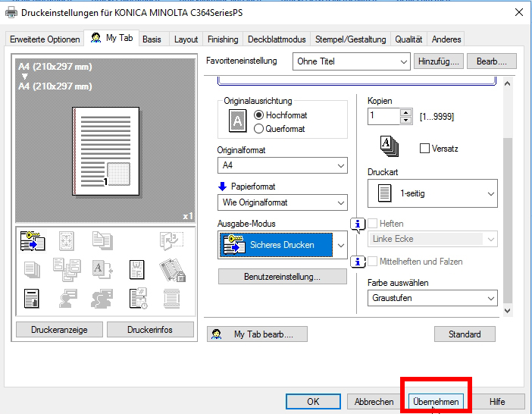Increase Kopien with the up arrow

(x=405, y=113)
